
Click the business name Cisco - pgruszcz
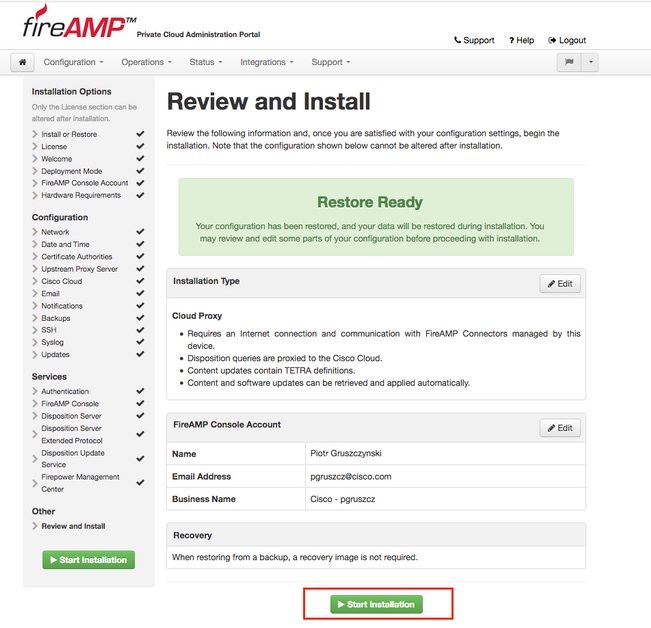343,499
